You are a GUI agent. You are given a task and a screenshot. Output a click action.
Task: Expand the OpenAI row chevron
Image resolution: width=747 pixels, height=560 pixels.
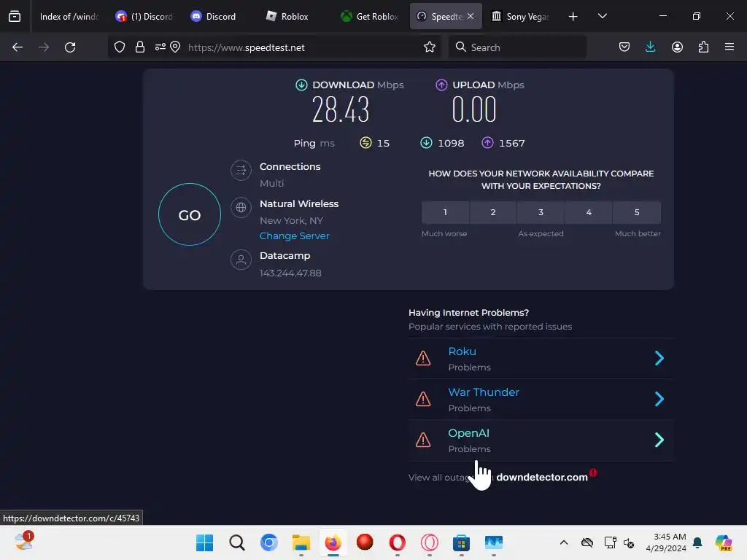pos(659,440)
